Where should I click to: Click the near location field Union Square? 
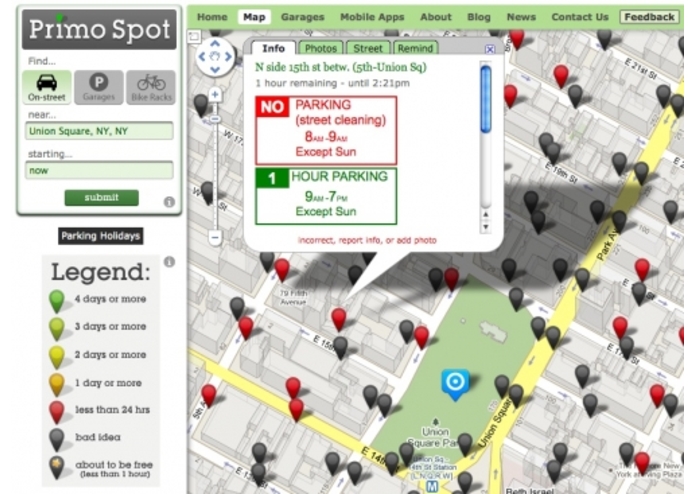click(x=99, y=131)
